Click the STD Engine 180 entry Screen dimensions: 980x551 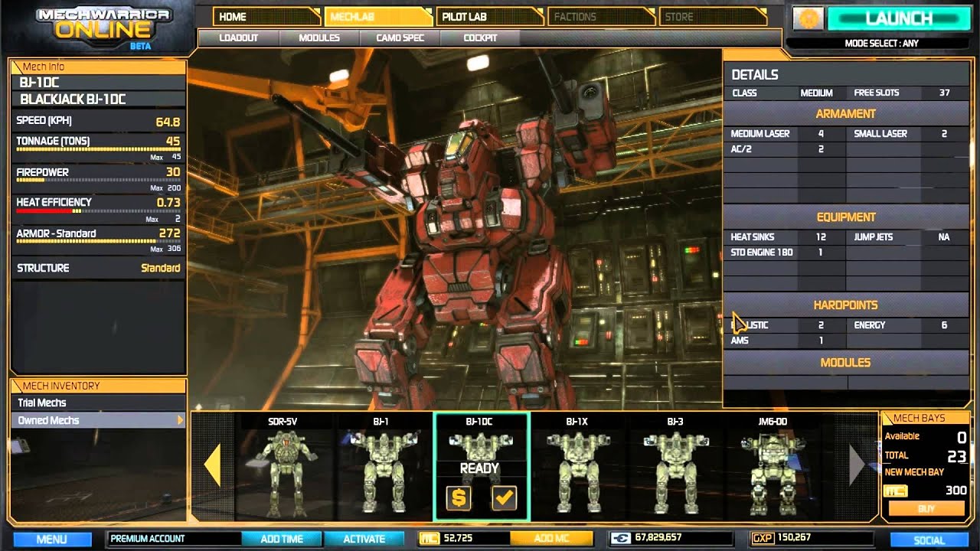(785, 253)
